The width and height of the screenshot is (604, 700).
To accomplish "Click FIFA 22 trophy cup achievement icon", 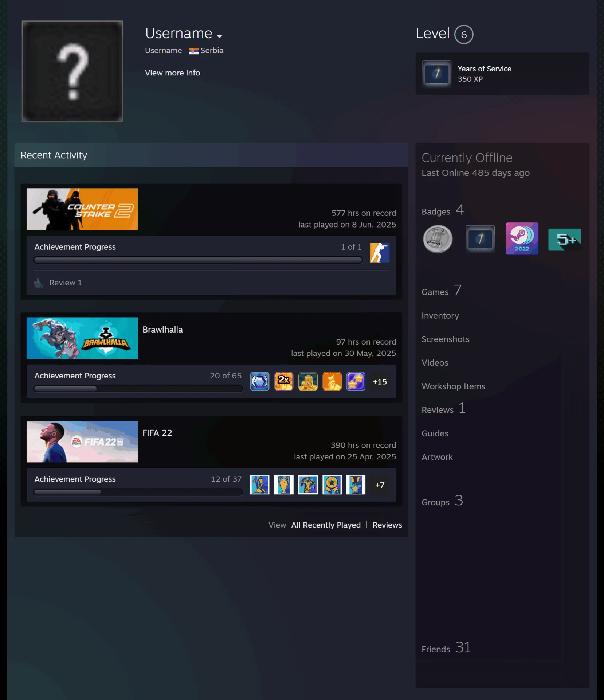I will [284, 485].
